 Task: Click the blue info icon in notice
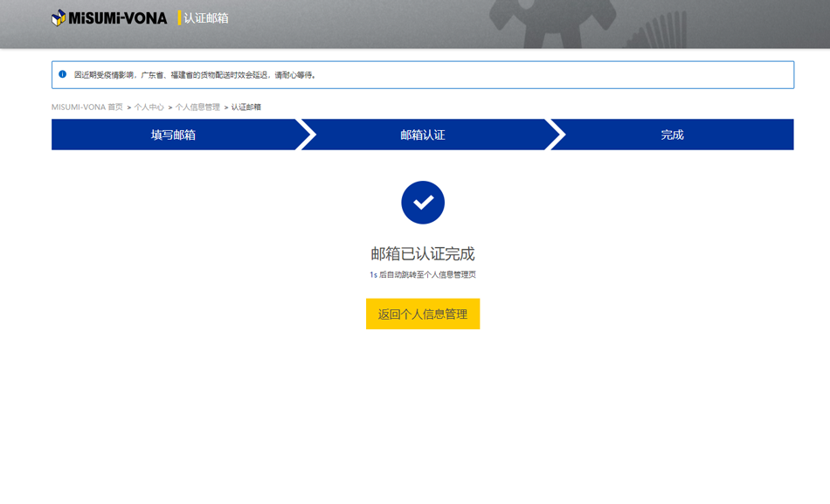pyautogui.click(x=62, y=75)
